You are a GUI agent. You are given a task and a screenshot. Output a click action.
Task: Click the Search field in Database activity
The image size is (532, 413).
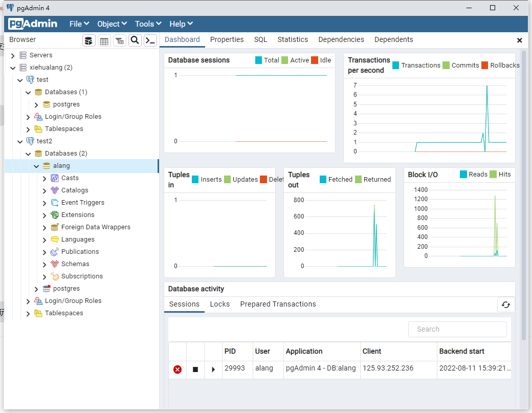(457, 329)
